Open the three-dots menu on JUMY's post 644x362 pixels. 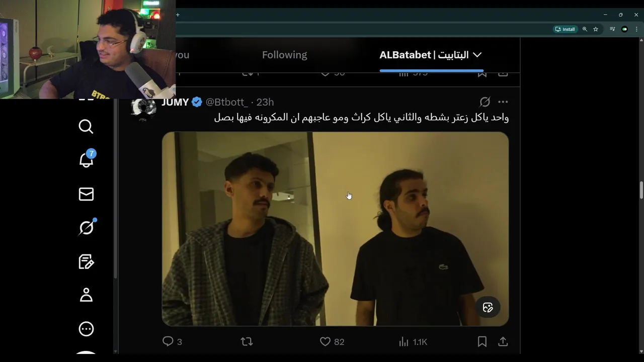point(503,102)
